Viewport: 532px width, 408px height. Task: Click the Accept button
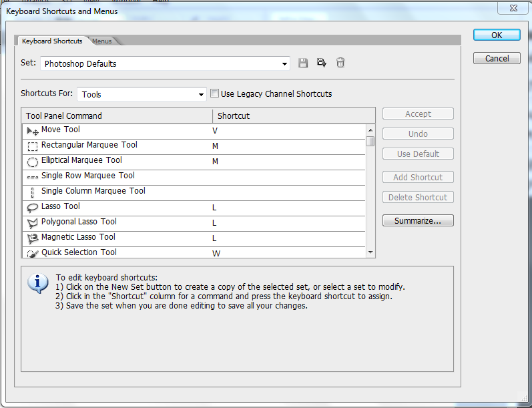pos(418,114)
